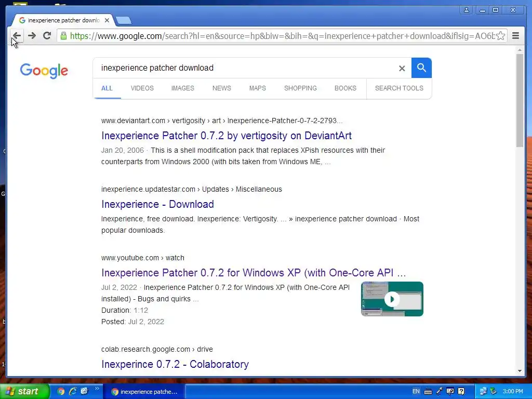Open the Windows start menu
The height and width of the screenshot is (399, 532).
click(x=24, y=392)
